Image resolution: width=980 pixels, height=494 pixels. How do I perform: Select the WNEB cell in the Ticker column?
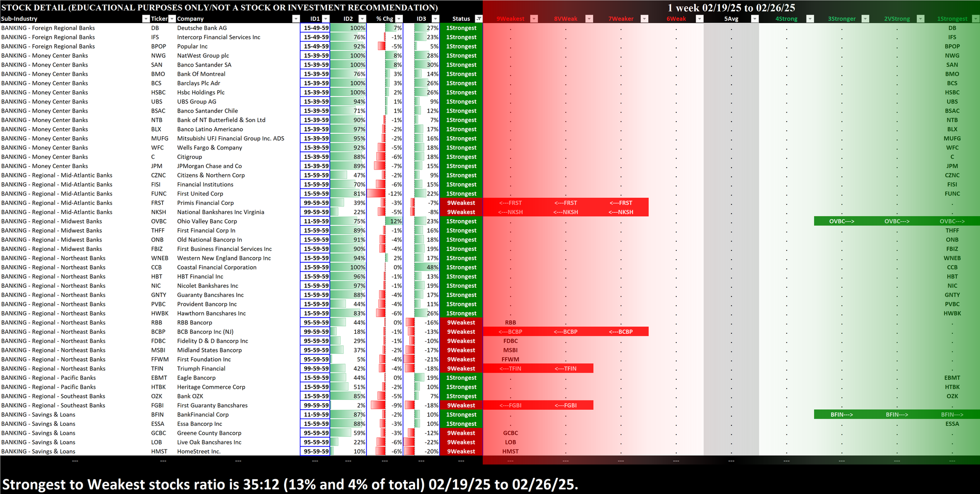pyautogui.click(x=163, y=258)
